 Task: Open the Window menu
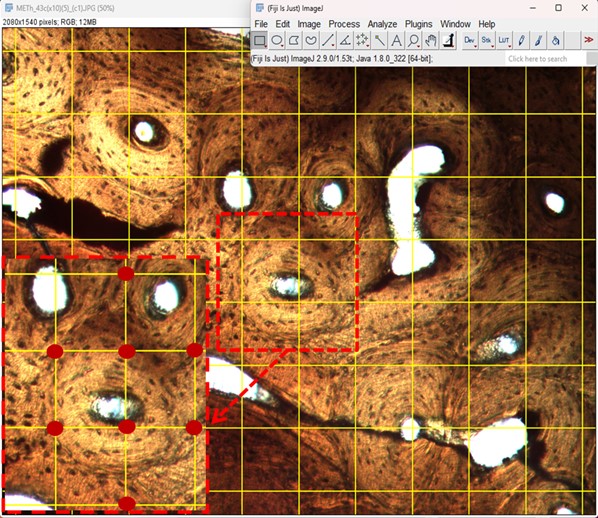click(x=455, y=24)
